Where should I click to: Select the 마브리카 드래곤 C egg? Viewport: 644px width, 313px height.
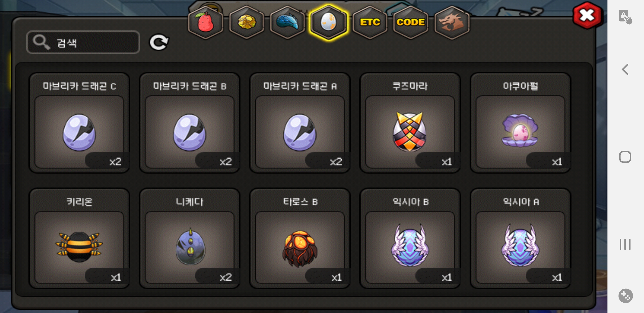[x=79, y=123]
